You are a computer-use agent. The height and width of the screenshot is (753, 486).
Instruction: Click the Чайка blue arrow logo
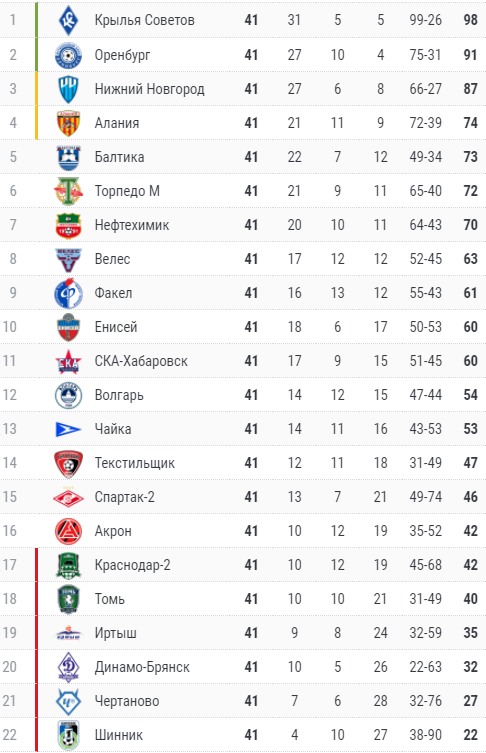click(x=68, y=429)
